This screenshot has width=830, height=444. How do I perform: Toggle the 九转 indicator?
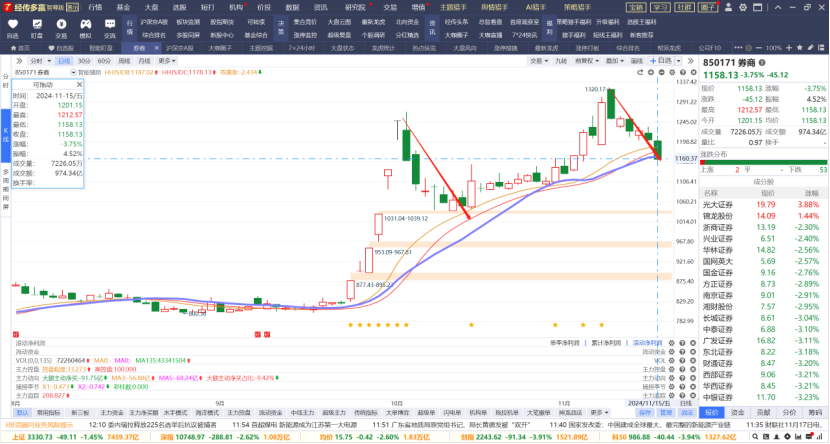(x=561, y=61)
